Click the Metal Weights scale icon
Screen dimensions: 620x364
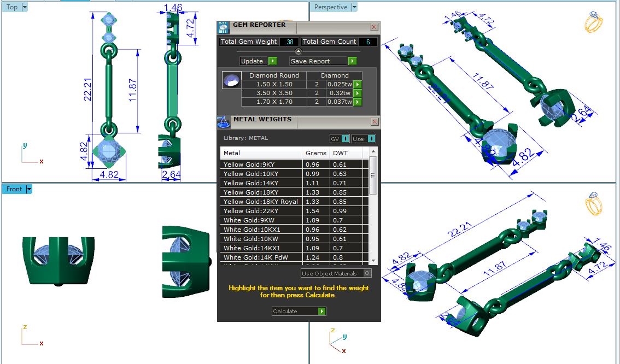(x=224, y=121)
